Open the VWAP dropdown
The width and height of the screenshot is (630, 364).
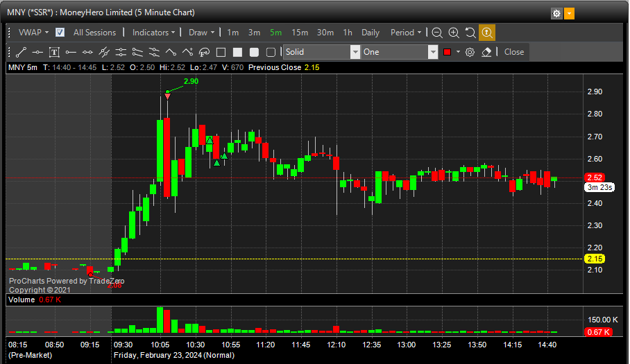(33, 33)
